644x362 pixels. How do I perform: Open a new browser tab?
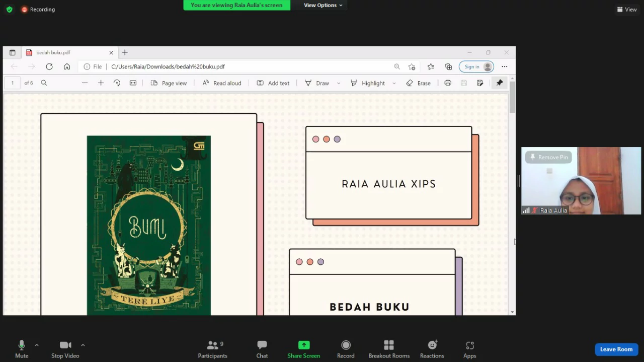[x=125, y=52]
